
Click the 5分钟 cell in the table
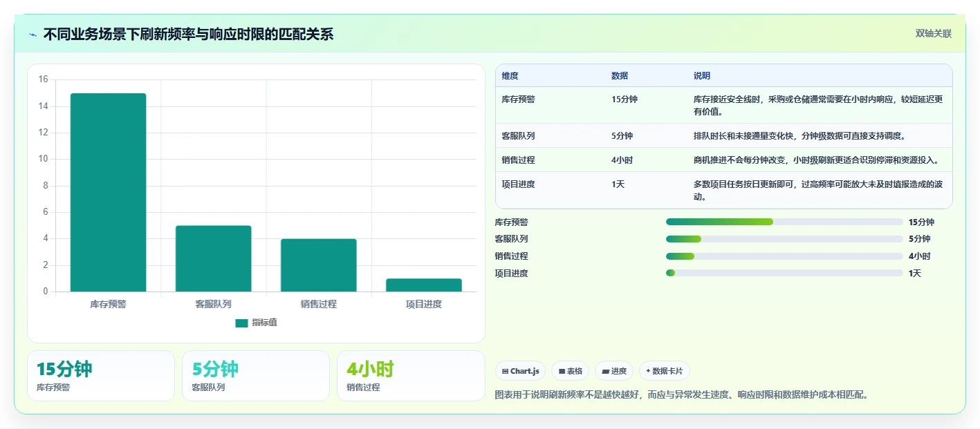coord(622,135)
